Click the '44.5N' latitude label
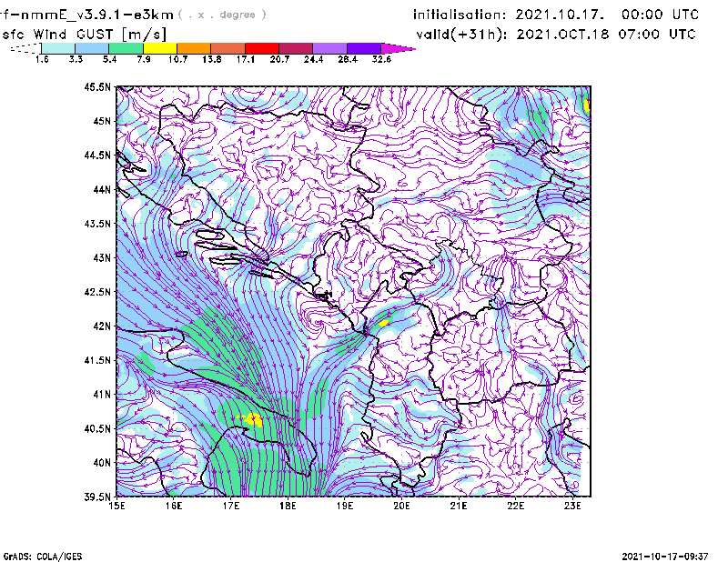Image resolution: width=728 pixels, height=562 pixels. [x=97, y=156]
